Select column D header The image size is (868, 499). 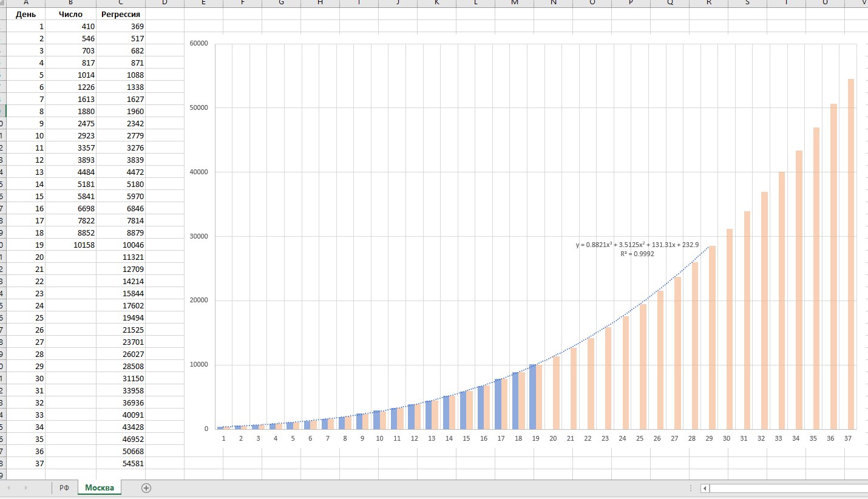click(x=164, y=3)
